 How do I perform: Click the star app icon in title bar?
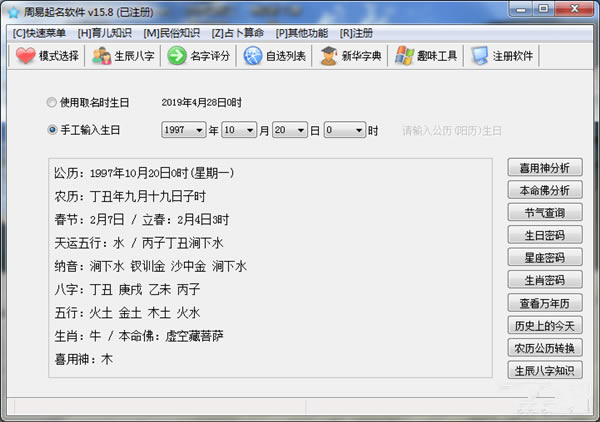click(13, 12)
